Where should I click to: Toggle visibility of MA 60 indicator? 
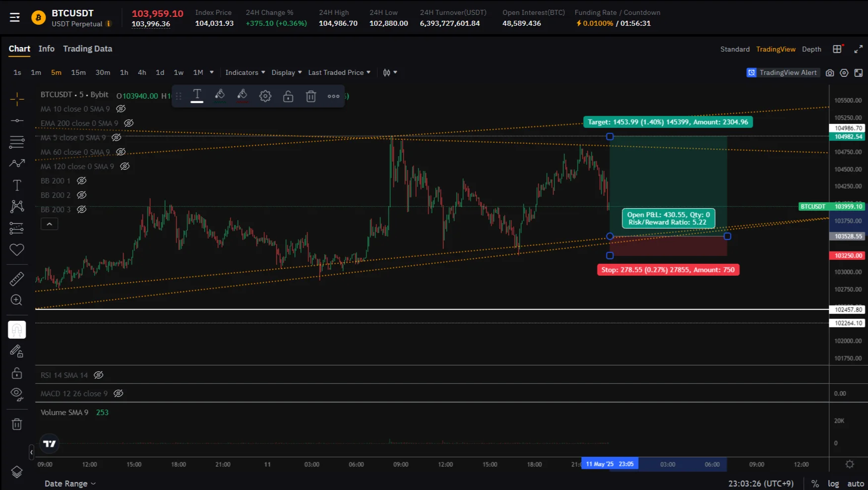tap(121, 152)
